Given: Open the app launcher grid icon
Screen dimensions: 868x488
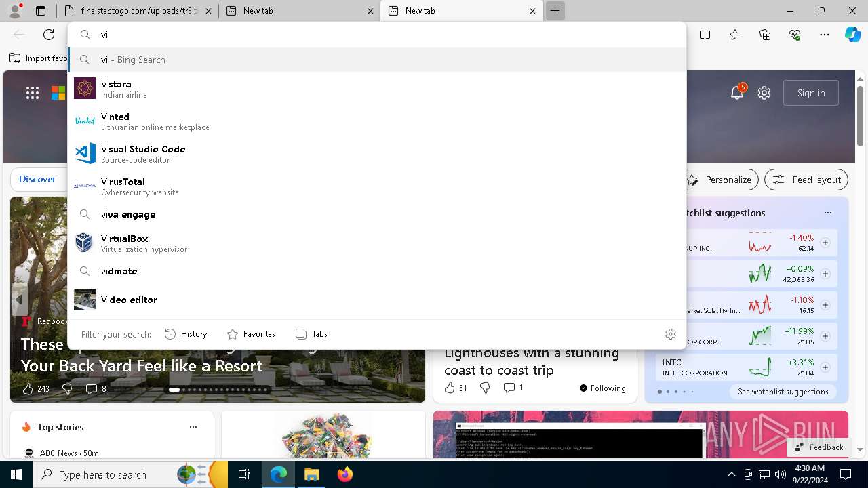Looking at the screenshot, I should [33, 93].
